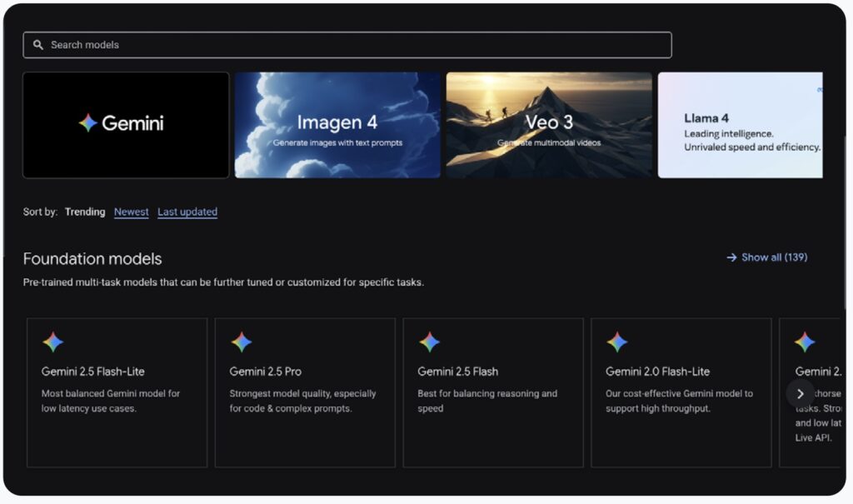Image resolution: width=853 pixels, height=504 pixels.
Task: Open the Imagen 4 banner thumbnail
Action: point(337,125)
